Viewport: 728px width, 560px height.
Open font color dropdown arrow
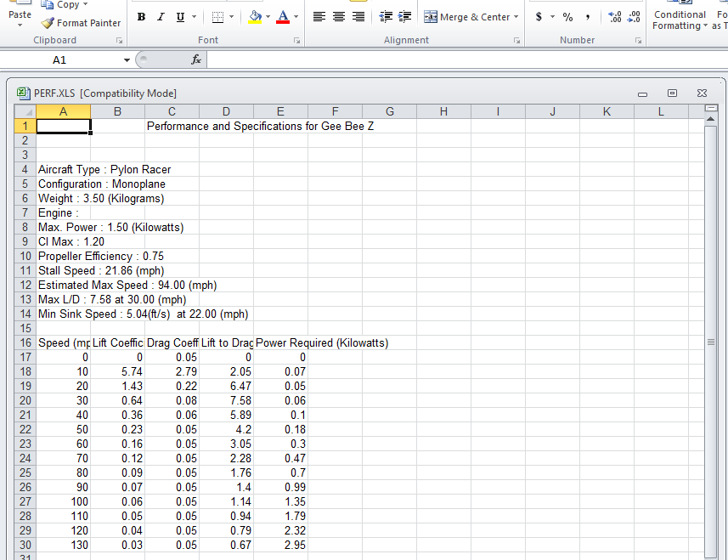pyautogui.click(x=296, y=17)
